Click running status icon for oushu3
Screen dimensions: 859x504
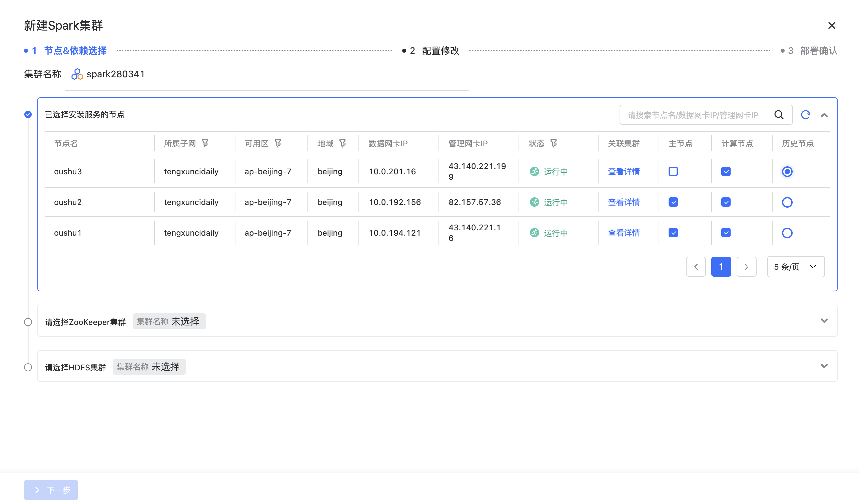[535, 171]
